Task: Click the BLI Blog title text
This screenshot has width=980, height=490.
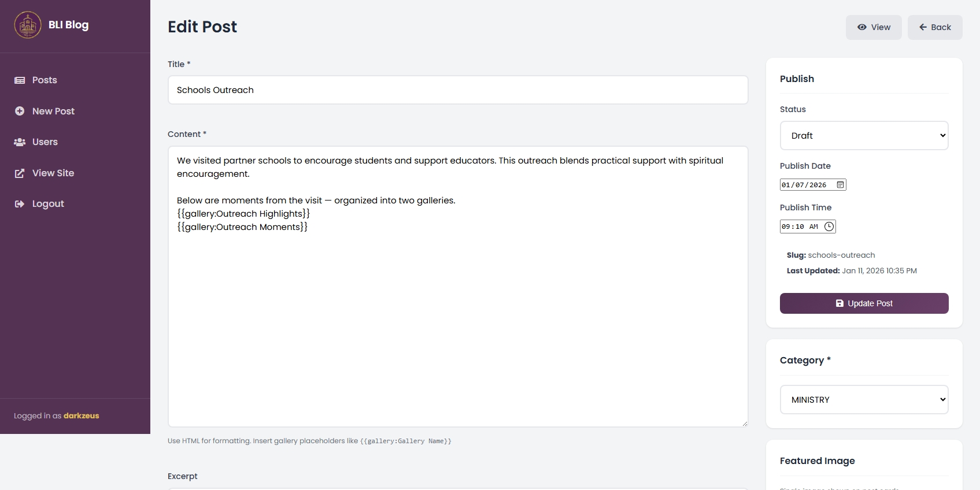Action: pos(68,25)
